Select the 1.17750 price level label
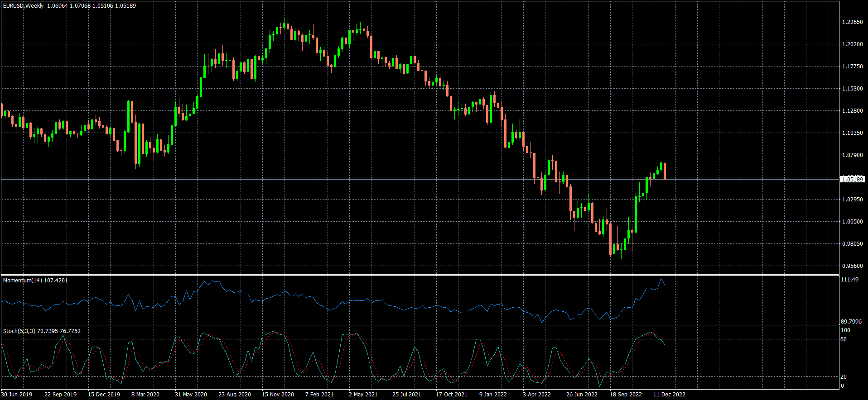The height and width of the screenshot is (400, 868). 852,67
